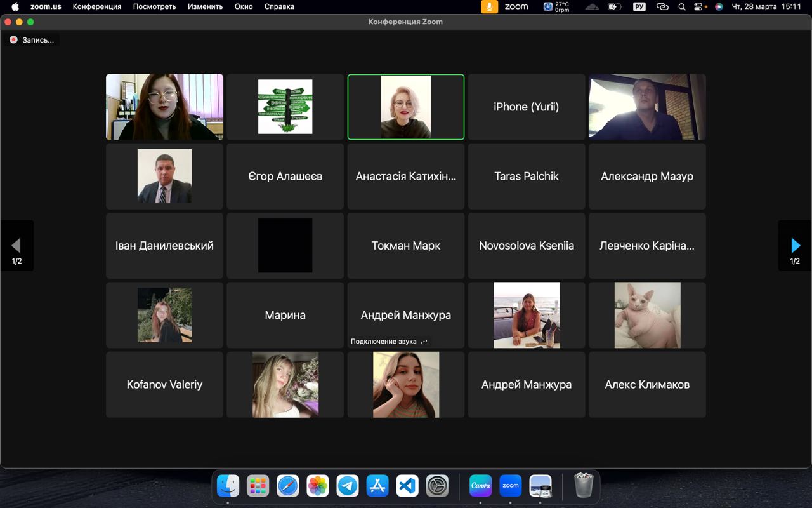The width and height of the screenshot is (812, 508).
Task: Launch Canva from the dock
Action: [x=480, y=486]
